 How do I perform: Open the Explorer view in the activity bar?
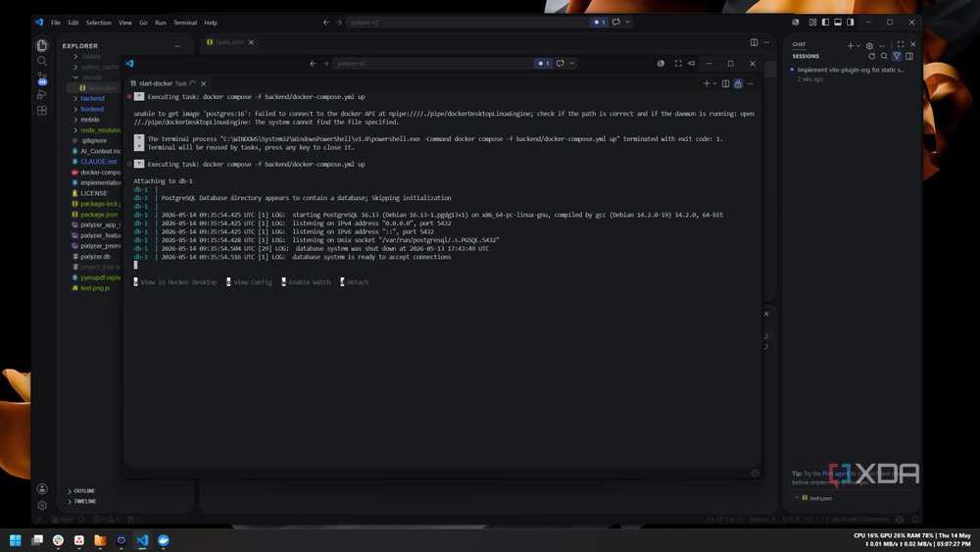click(42, 45)
